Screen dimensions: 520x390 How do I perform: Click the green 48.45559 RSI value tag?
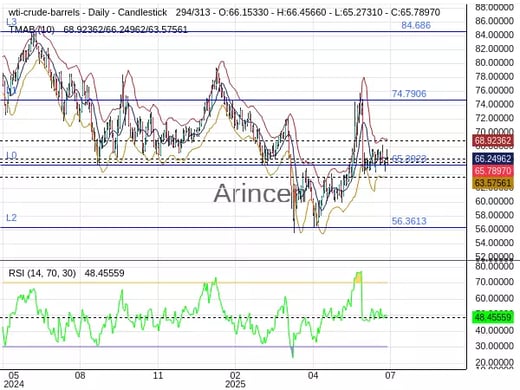coord(493,317)
